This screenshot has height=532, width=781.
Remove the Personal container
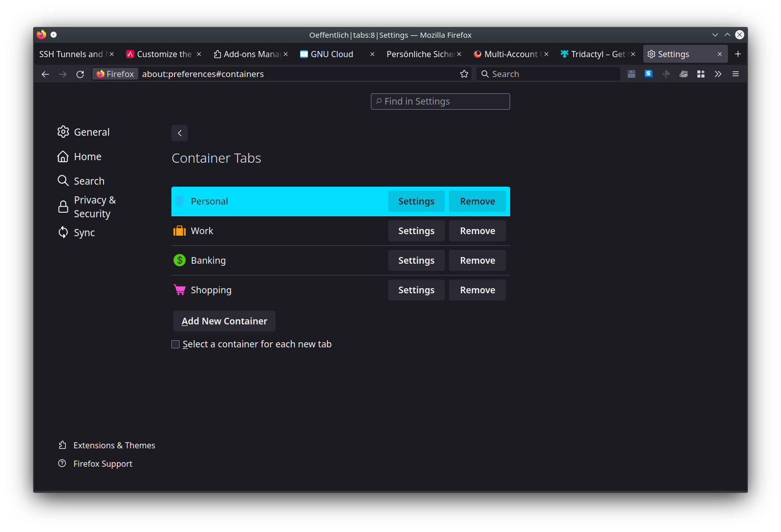point(477,201)
